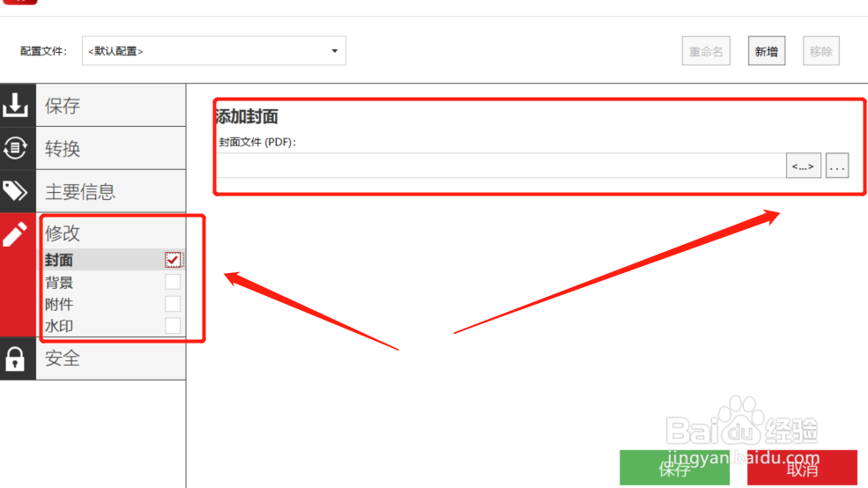Click the red 取消 button
Viewport: 868px width, 488px height.
[802, 468]
